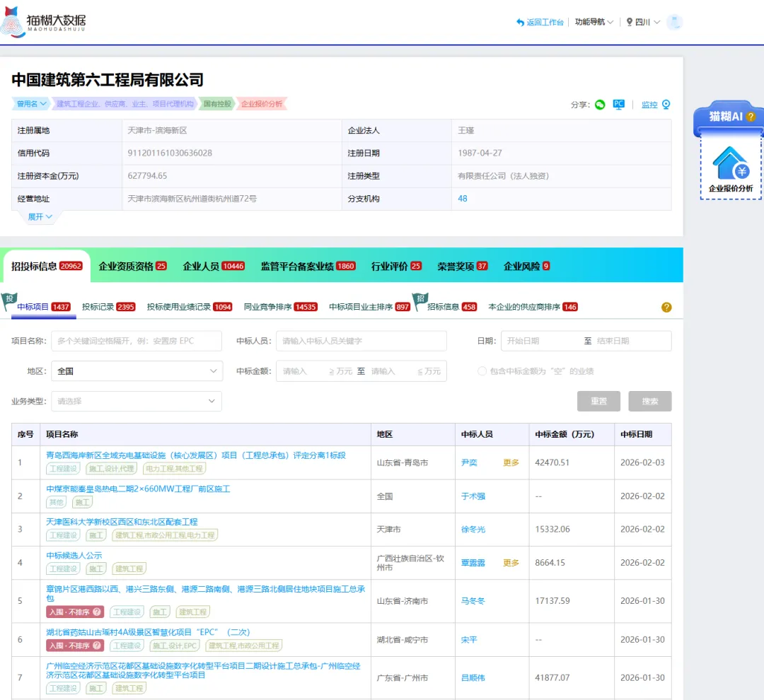Open the 地区 全国 dropdown
The height and width of the screenshot is (700, 764).
pyautogui.click(x=137, y=371)
